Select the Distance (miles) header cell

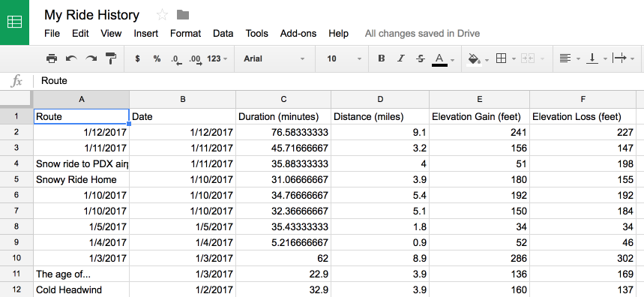point(380,117)
